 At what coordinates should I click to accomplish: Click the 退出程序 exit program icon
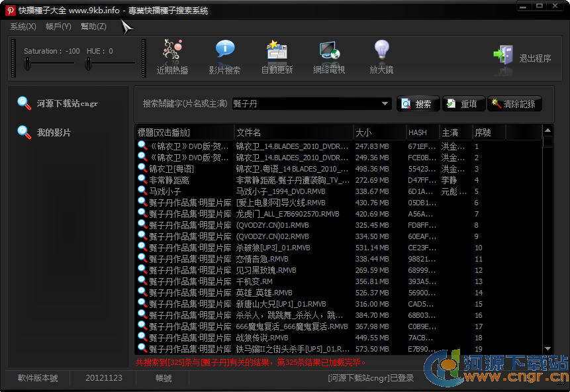(504, 56)
